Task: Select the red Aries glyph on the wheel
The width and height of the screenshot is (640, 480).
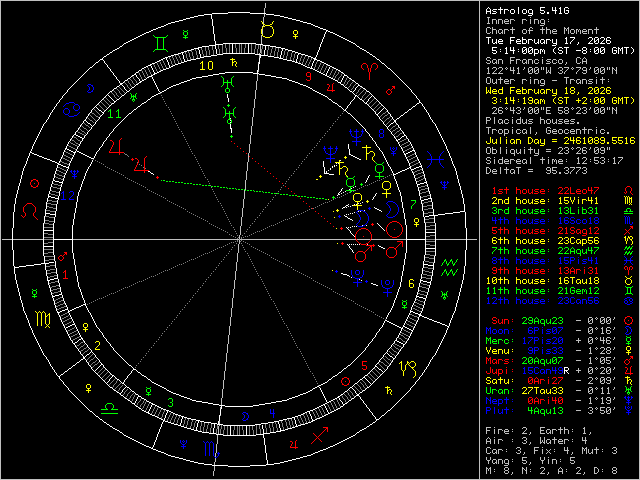Action: pos(369,70)
